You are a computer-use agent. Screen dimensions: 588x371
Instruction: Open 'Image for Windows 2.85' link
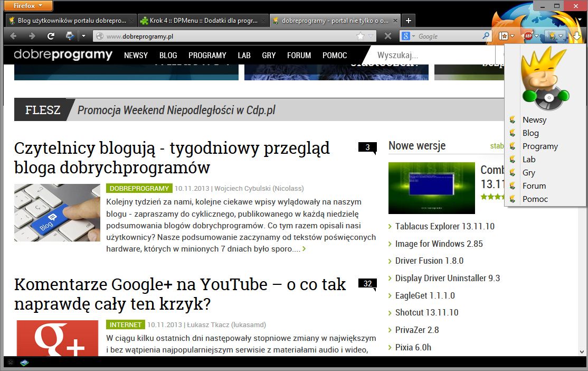(x=439, y=244)
